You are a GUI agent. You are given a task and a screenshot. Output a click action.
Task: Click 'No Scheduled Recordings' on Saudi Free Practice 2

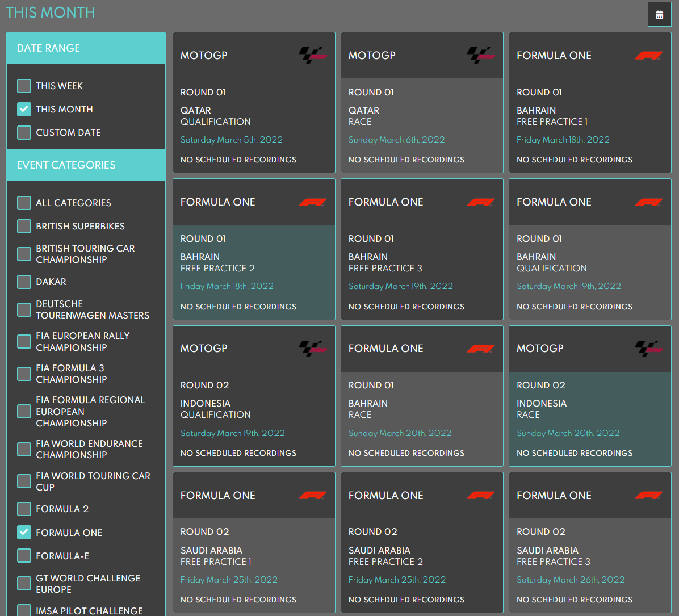[x=406, y=599]
